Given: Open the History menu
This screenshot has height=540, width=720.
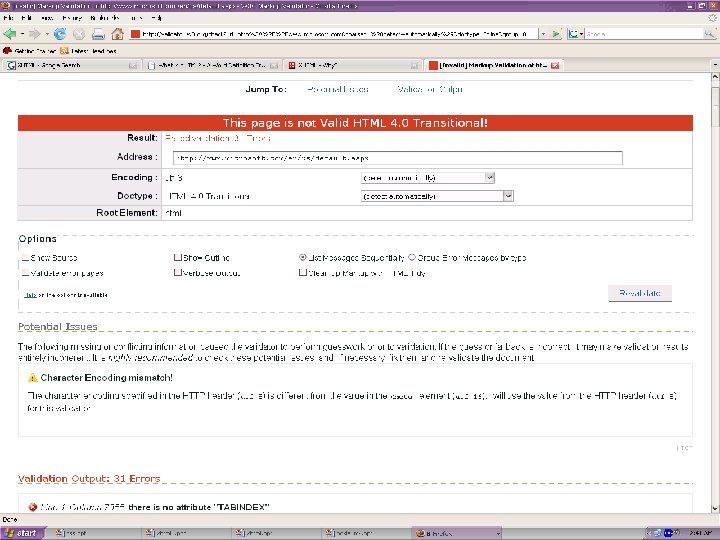Looking at the screenshot, I should tap(72, 18).
